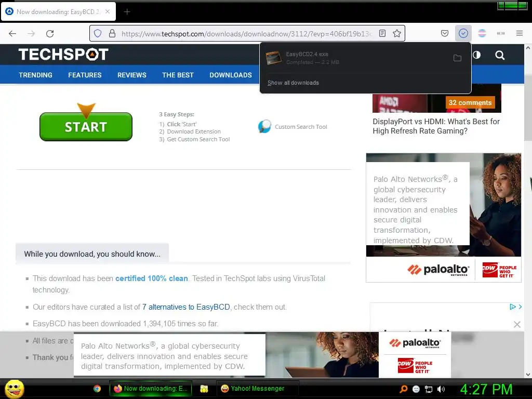Open the network tray icon
The image size is (532, 399).
(429, 389)
